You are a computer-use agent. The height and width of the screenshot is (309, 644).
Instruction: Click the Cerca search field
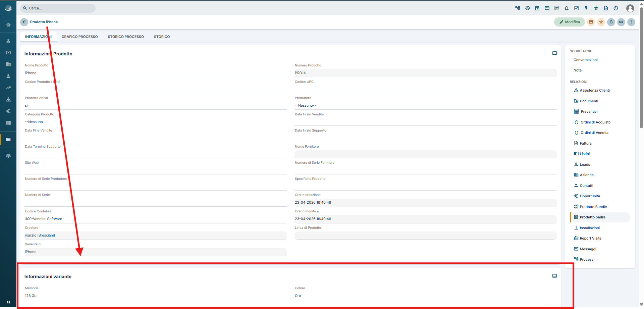coord(58,8)
